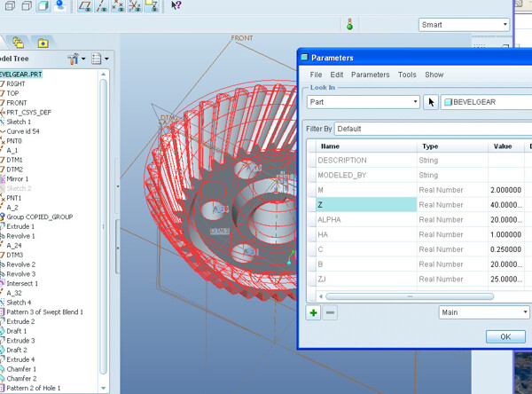Click the Value column header

pyautogui.click(x=506, y=146)
